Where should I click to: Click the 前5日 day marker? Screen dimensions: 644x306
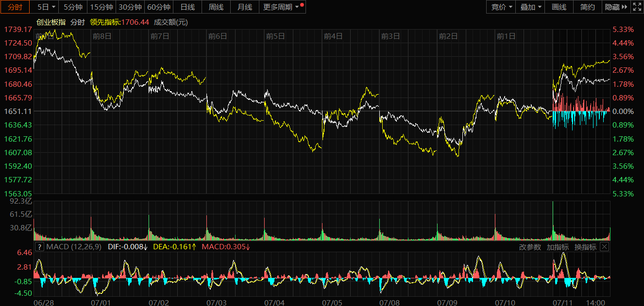click(x=275, y=36)
